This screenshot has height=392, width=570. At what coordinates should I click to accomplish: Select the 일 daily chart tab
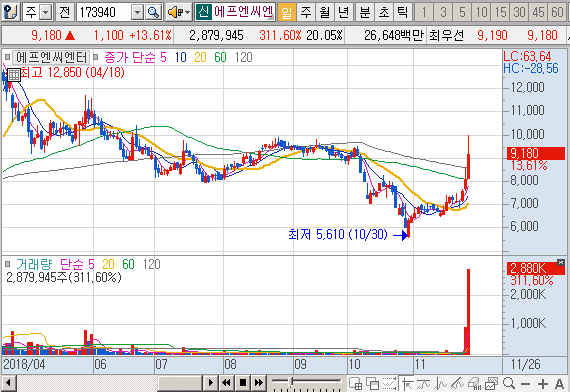click(286, 12)
